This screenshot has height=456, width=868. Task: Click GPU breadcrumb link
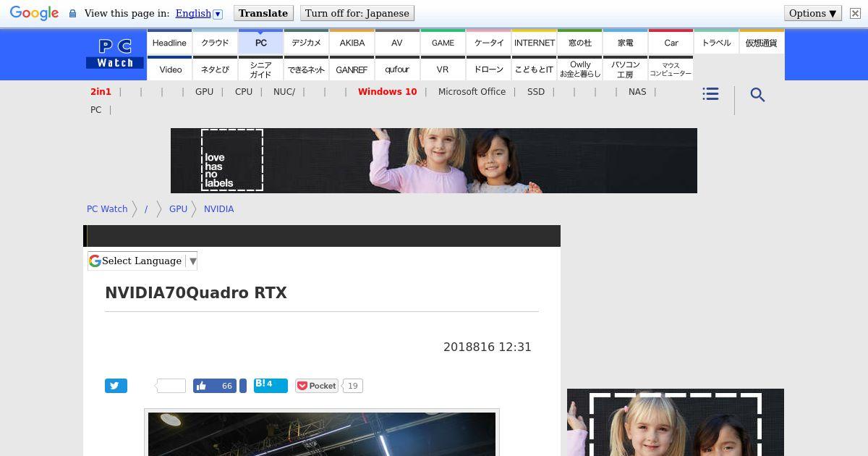178,208
